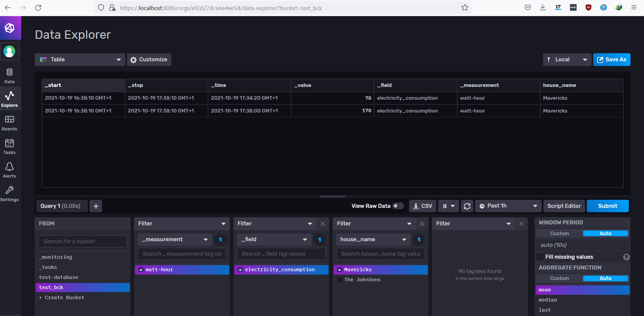Deselect electricity_consumption field value

point(281,270)
